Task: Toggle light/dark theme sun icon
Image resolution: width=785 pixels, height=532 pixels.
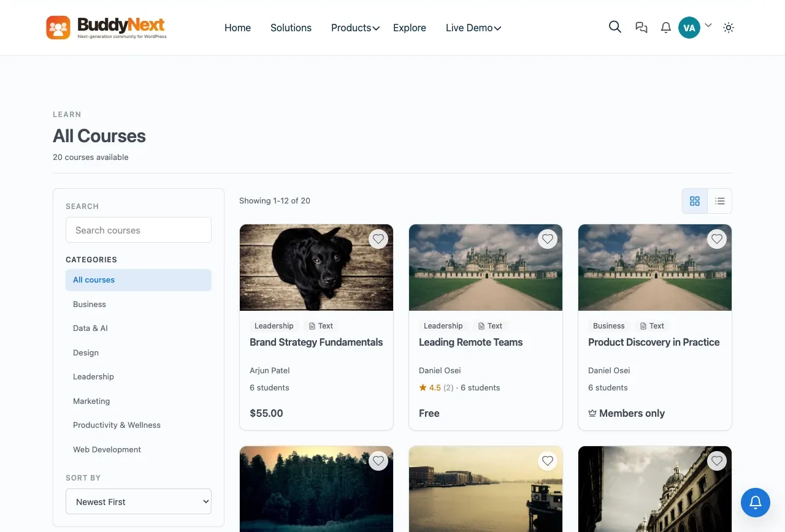Action: pyautogui.click(x=729, y=28)
